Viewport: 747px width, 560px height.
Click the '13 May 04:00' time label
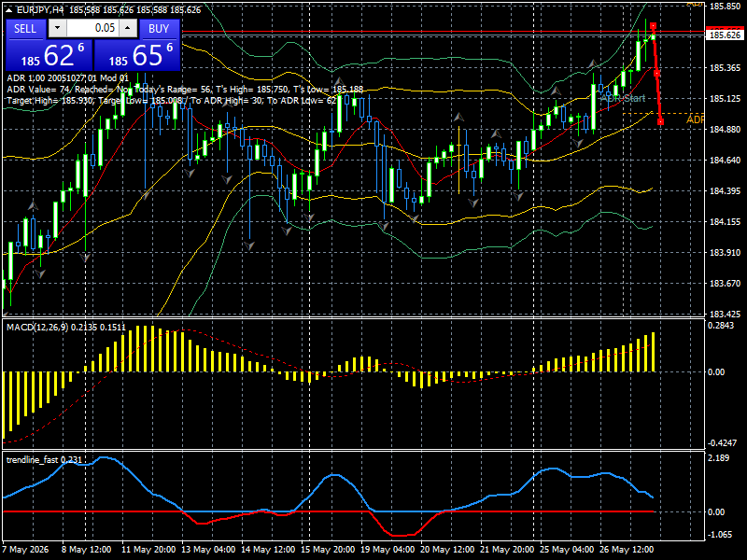click(x=208, y=550)
